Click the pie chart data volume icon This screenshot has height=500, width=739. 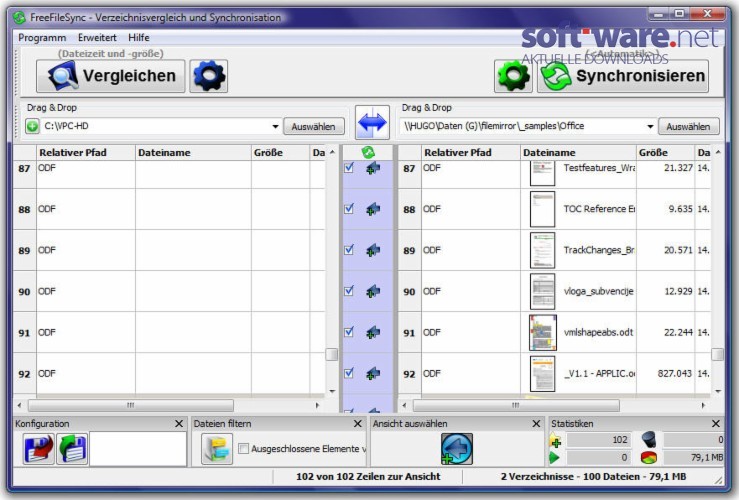[649, 457]
